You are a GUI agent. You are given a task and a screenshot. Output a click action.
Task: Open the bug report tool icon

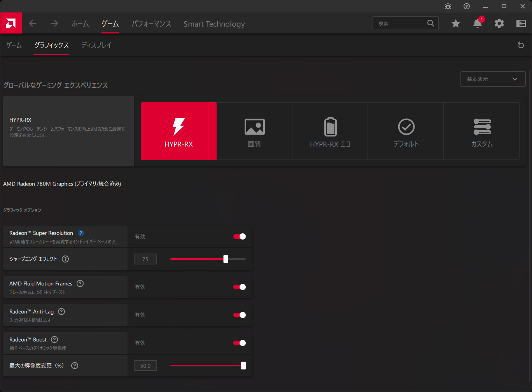click(x=448, y=6)
